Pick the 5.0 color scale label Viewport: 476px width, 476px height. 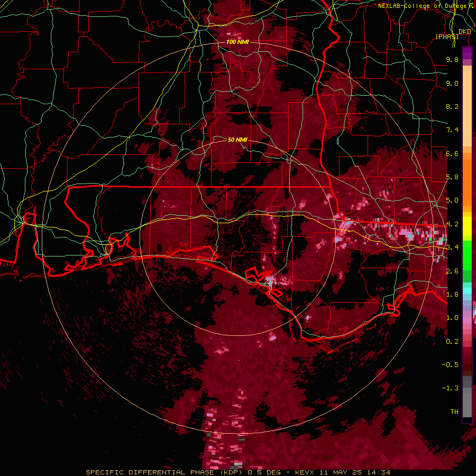tap(452, 200)
